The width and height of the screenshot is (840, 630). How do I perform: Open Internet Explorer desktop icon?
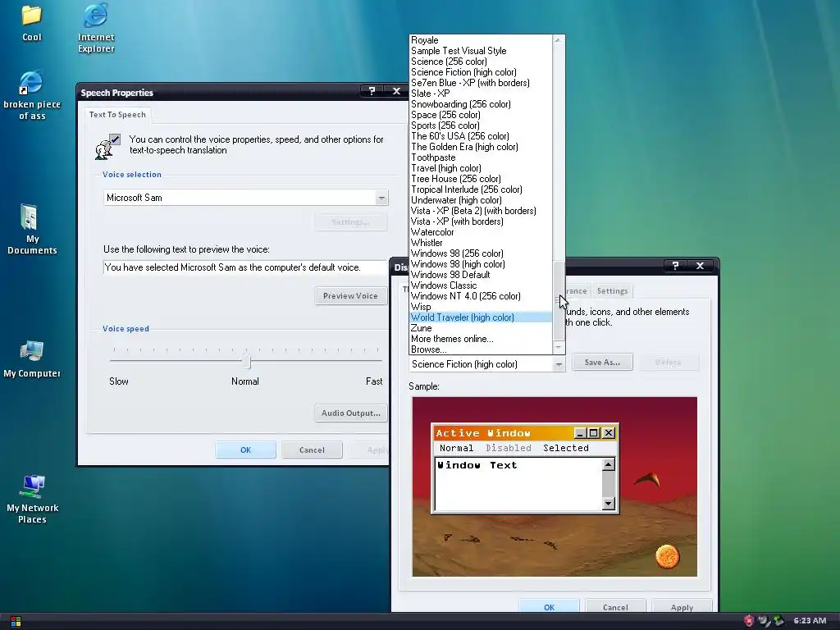click(96, 28)
